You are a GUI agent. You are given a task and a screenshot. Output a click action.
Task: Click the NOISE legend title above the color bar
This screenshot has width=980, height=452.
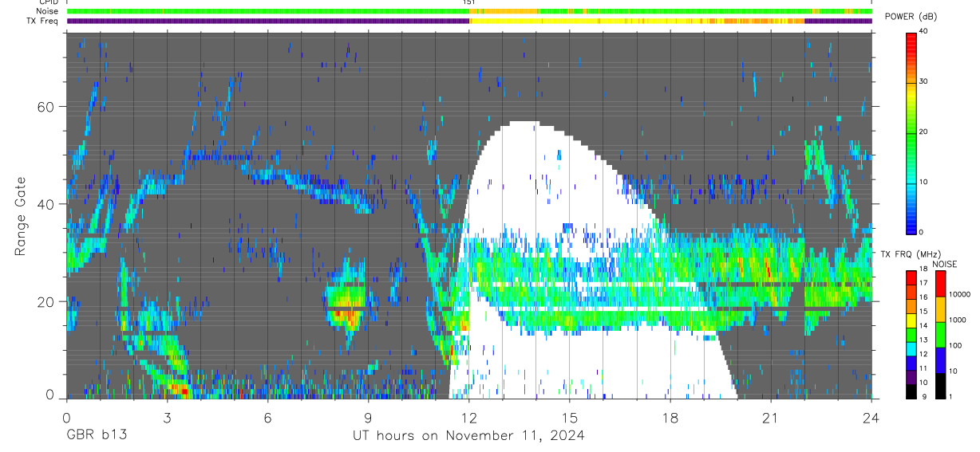click(944, 264)
